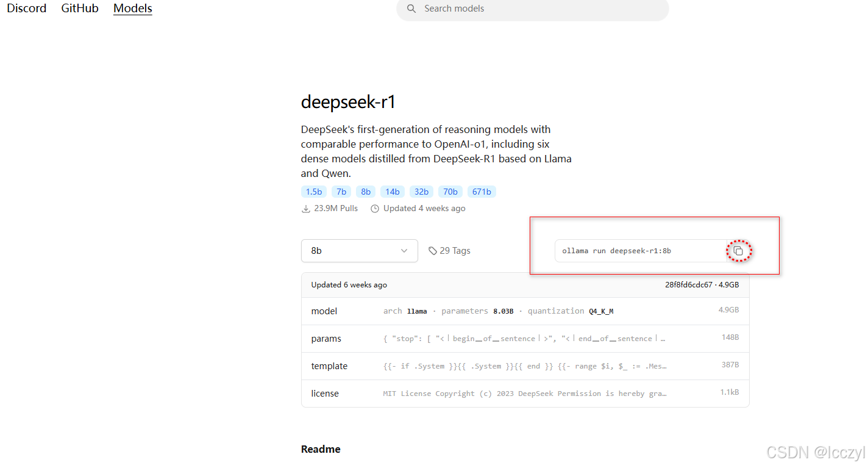Select the 1.5b model tag
Screen dimensions: 868x468
coord(313,191)
